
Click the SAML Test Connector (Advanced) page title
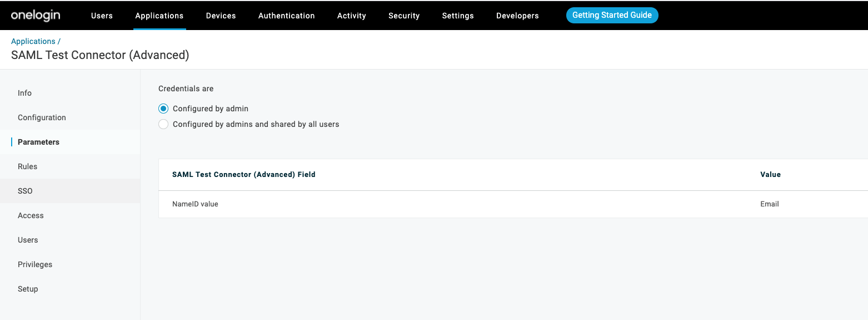click(x=100, y=55)
